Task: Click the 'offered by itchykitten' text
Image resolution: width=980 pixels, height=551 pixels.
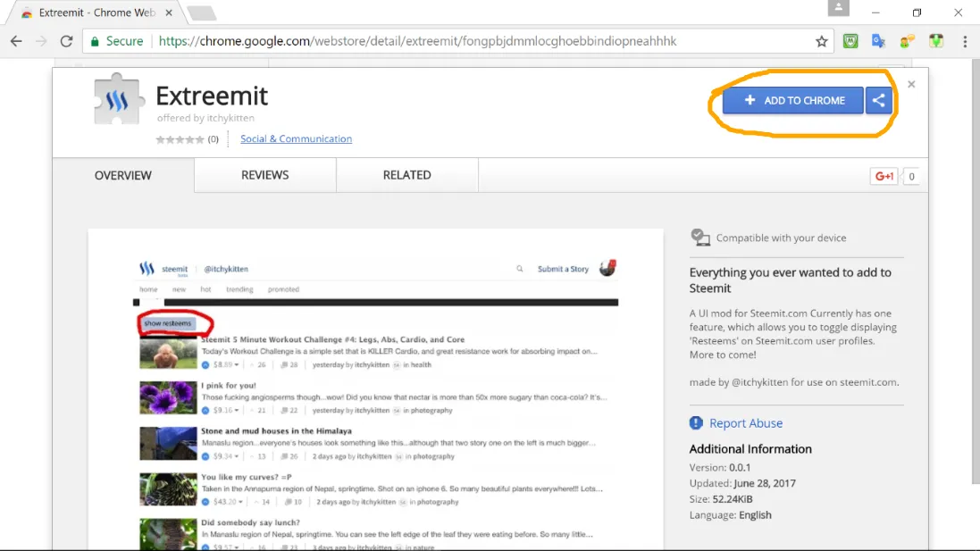Action: point(205,118)
